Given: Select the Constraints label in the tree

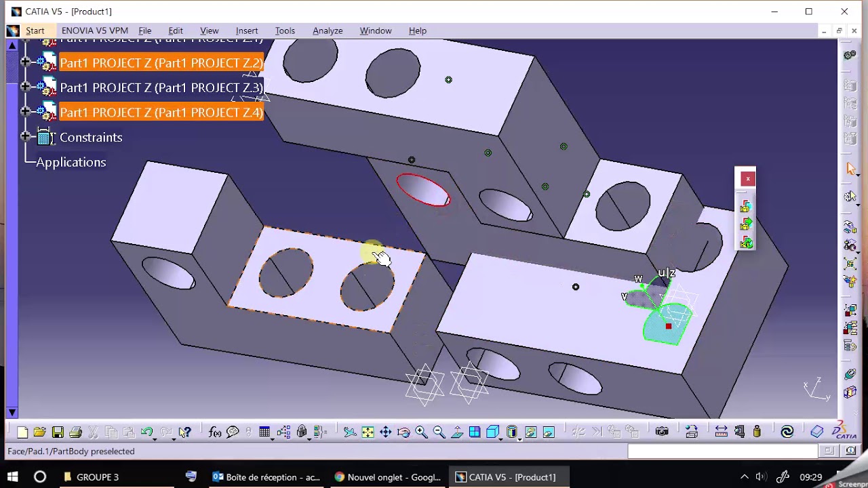Looking at the screenshot, I should [91, 137].
